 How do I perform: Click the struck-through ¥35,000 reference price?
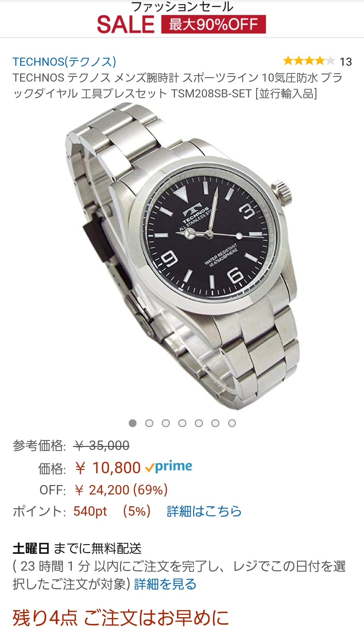tap(101, 446)
